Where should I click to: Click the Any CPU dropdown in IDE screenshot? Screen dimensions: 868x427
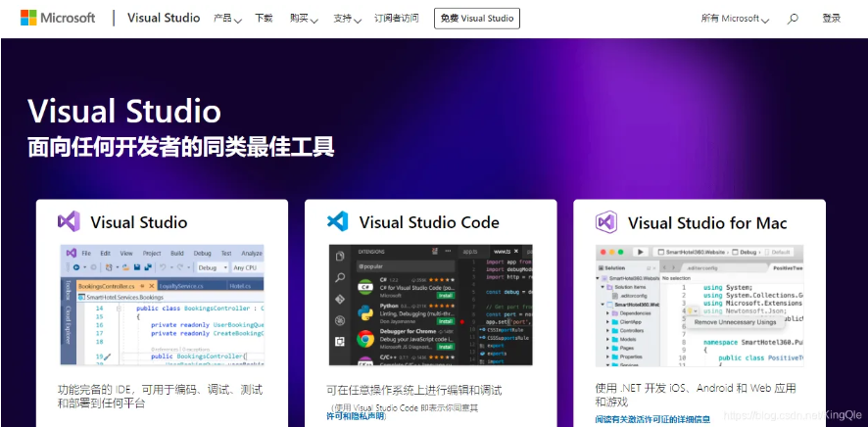pyautogui.click(x=247, y=267)
